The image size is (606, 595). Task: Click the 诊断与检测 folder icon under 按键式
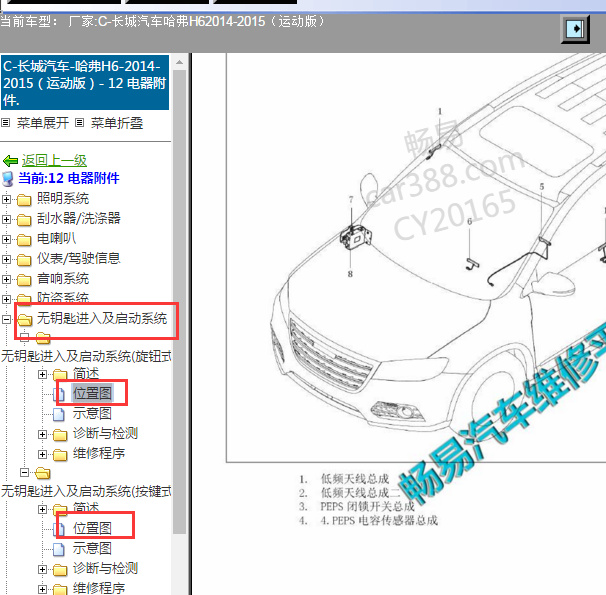tap(60, 570)
